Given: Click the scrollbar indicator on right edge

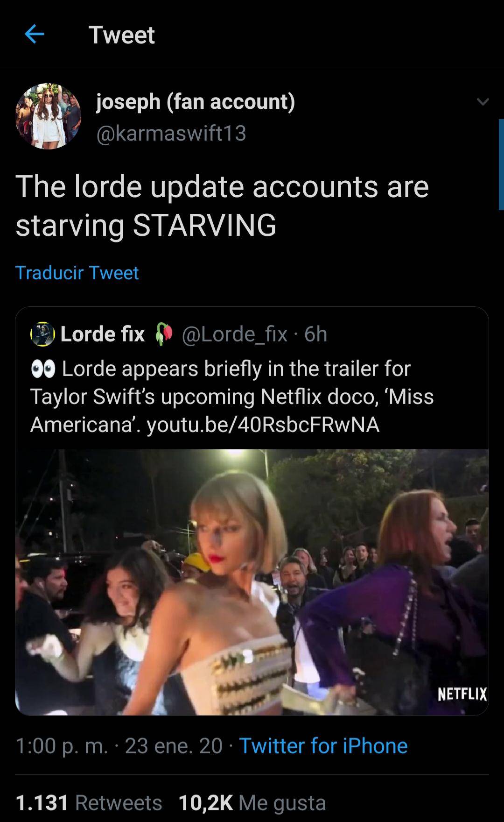Looking at the screenshot, I should [501, 164].
